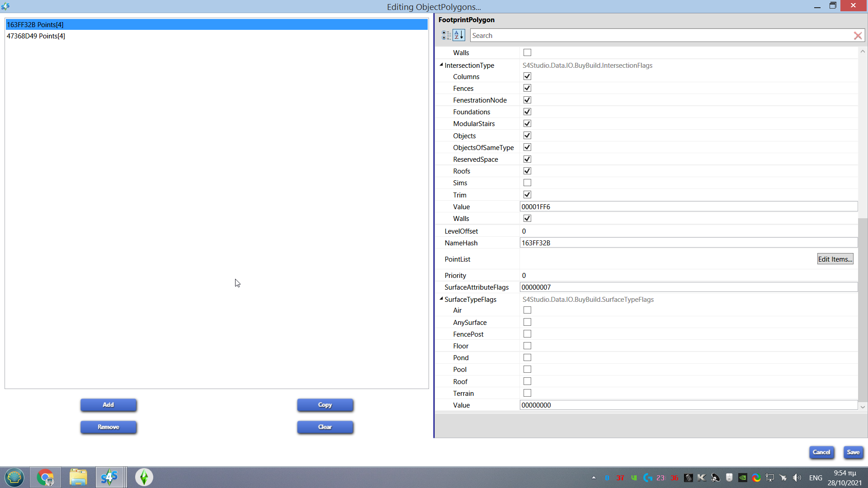Toggle the Terrain surface type checkbox
This screenshot has width=868, height=488.
pyautogui.click(x=527, y=394)
